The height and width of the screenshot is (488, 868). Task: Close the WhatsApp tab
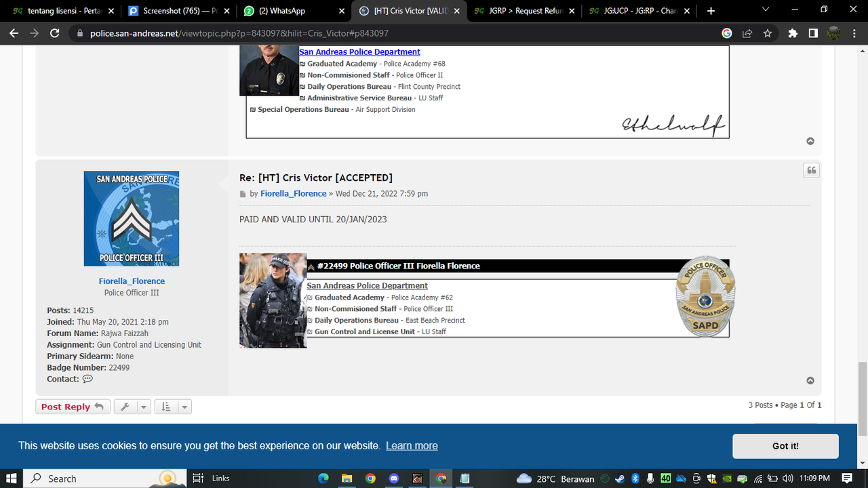point(342,11)
